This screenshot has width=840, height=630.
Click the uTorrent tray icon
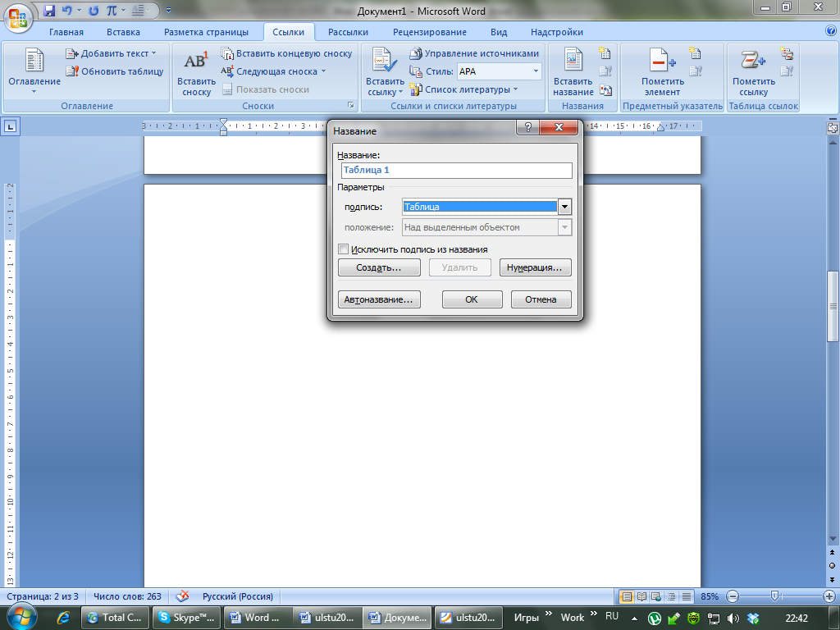click(x=655, y=619)
